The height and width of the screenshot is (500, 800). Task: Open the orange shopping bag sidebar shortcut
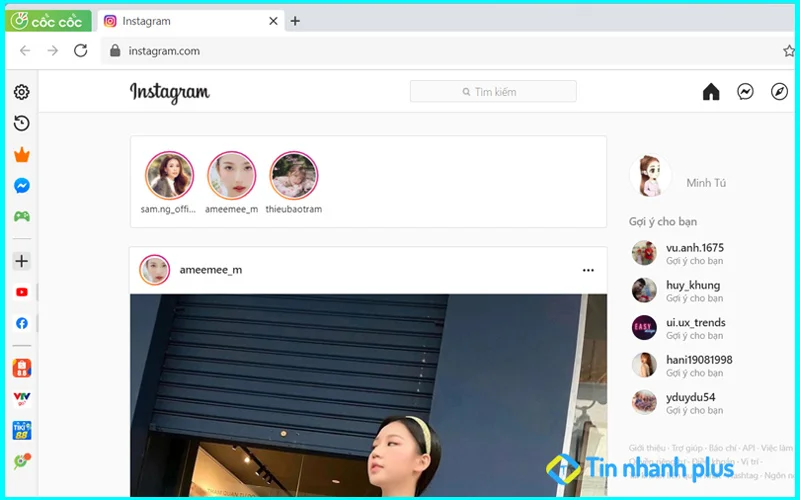click(x=21, y=368)
